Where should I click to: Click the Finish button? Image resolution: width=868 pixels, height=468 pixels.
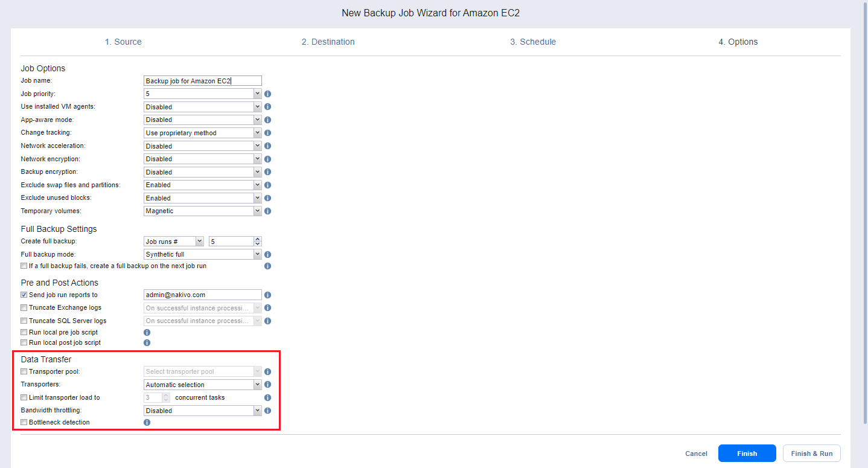pyautogui.click(x=747, y=454)
